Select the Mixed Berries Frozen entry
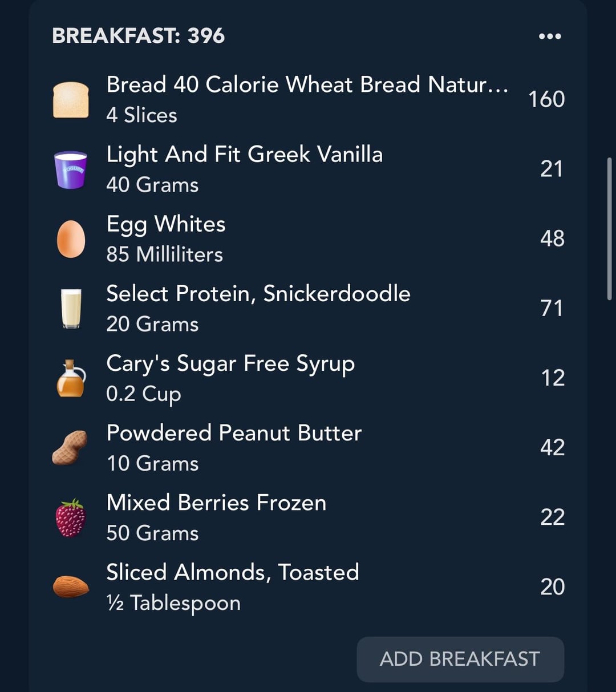 pos(308,517)
